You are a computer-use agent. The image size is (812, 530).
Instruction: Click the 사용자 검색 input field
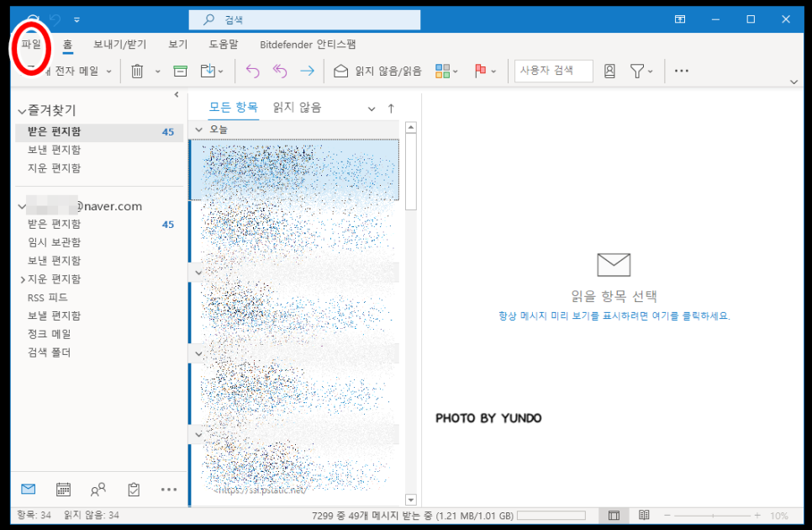554,71
